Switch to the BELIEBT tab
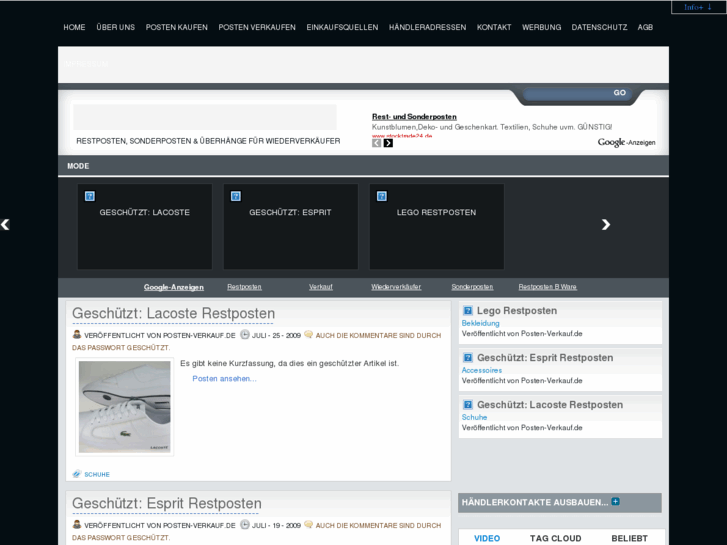Image resolution: width=727 pixels, height=545 pixels. tap(629, 538)
